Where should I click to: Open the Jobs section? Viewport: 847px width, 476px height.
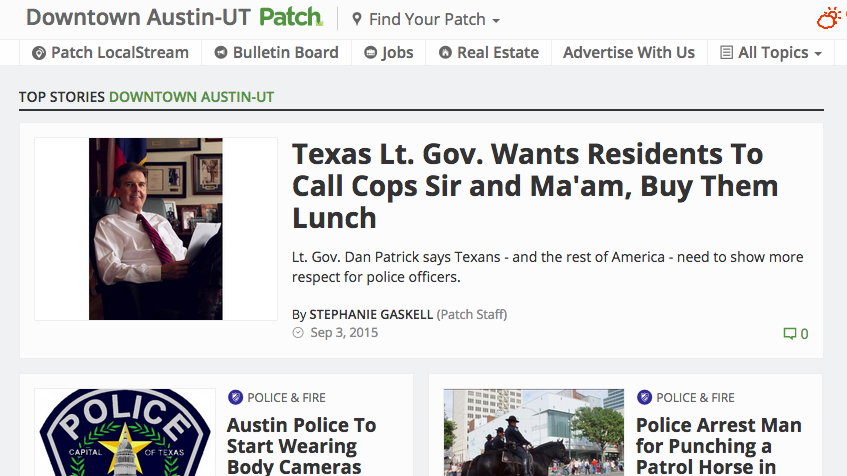pyautogui.click(x=388, y=52)
